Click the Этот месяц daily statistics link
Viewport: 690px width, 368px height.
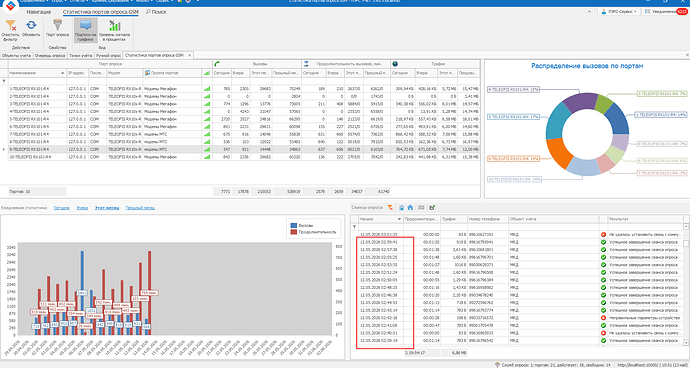[x=107, y=208]
